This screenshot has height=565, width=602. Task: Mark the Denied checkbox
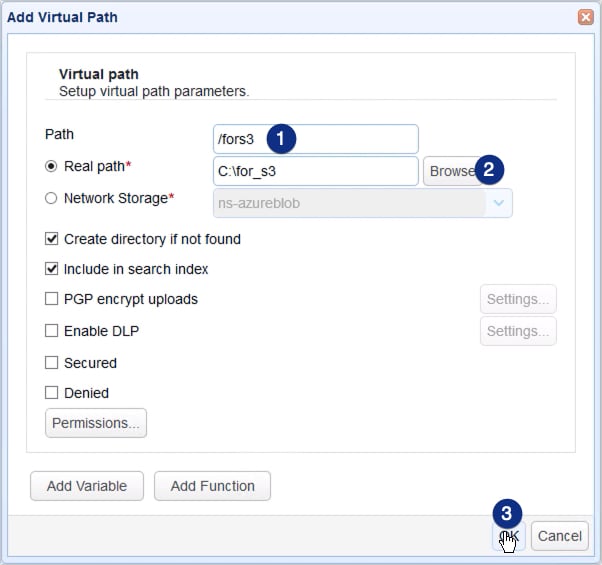pos(52,393)
